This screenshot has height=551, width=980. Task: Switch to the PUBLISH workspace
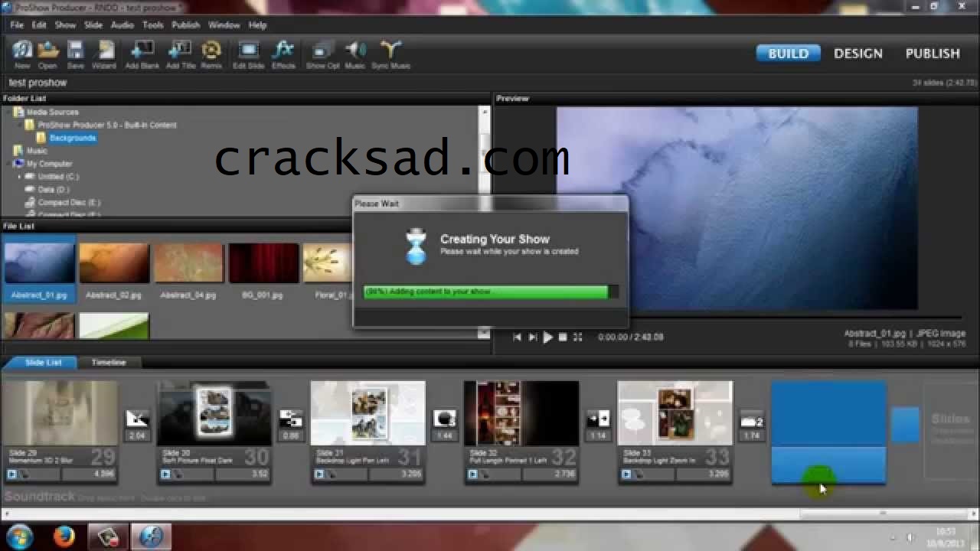(933, 54)
